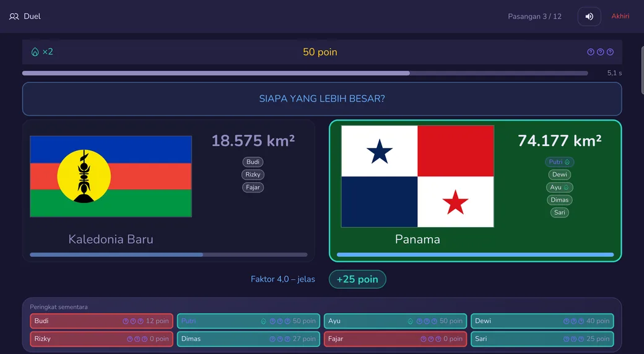Click the flame icon in Ayu's ranking row

[411, 321]
